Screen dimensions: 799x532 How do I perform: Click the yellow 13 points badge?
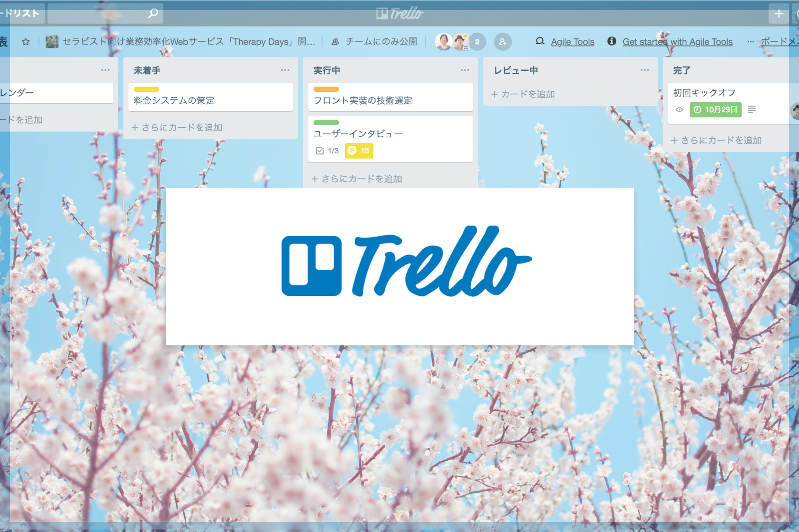coord(359,151)
